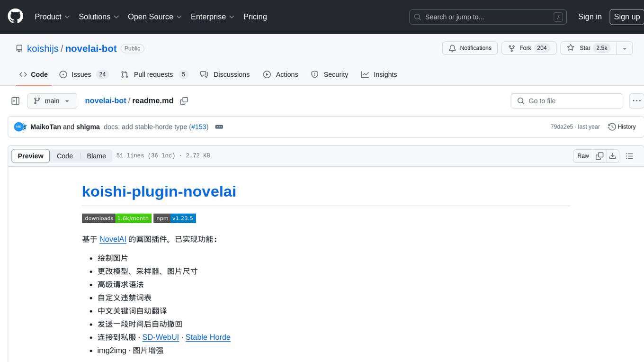Open the Raw file view

[x=583, y=156]
